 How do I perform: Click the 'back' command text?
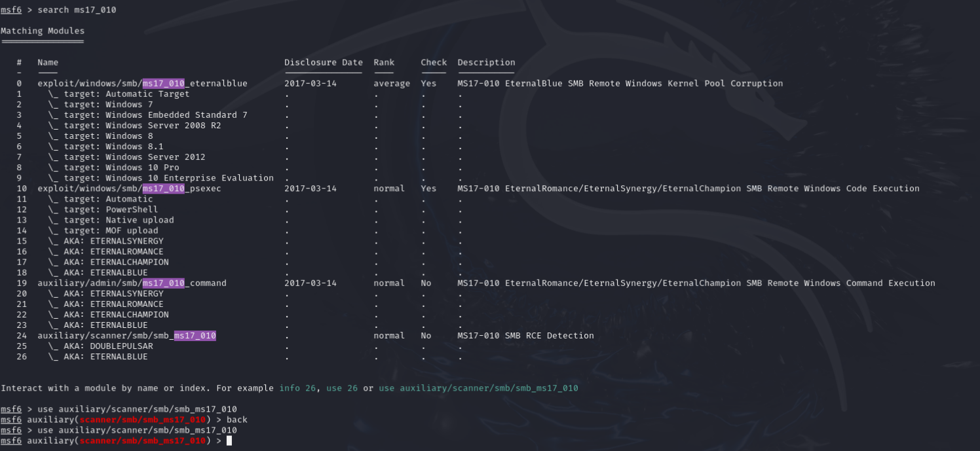(x=237, y=420)
